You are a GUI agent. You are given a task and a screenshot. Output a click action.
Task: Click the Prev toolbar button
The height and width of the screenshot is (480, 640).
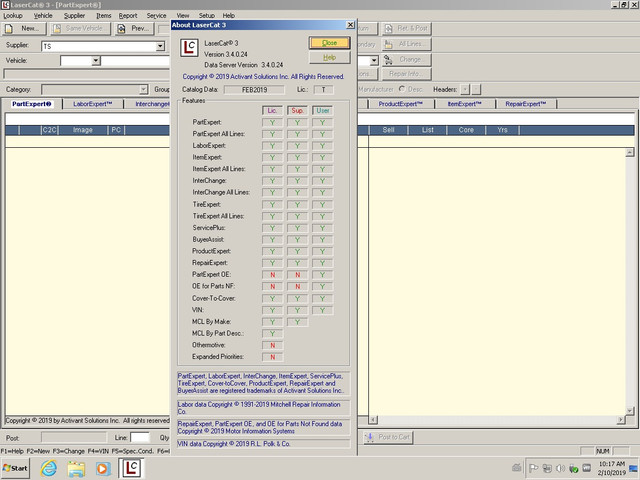pos(134,29)
